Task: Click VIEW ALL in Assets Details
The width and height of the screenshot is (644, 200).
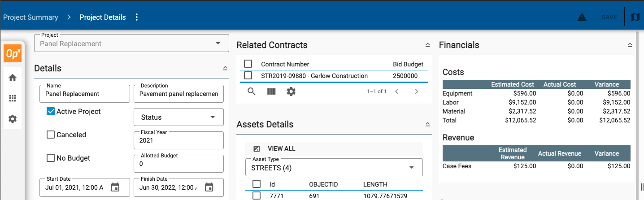Action: click(281, 149)
